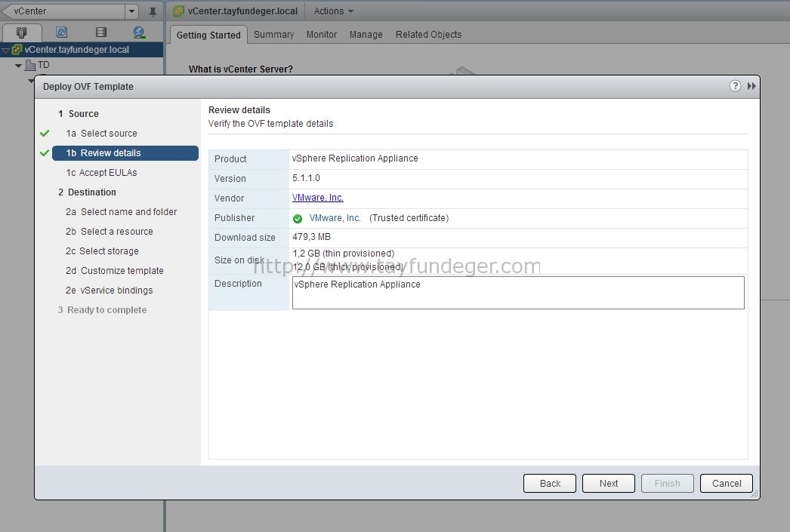
Task: Open the Hosts and Clusters inventory icon
Action: tap(21, 32)
